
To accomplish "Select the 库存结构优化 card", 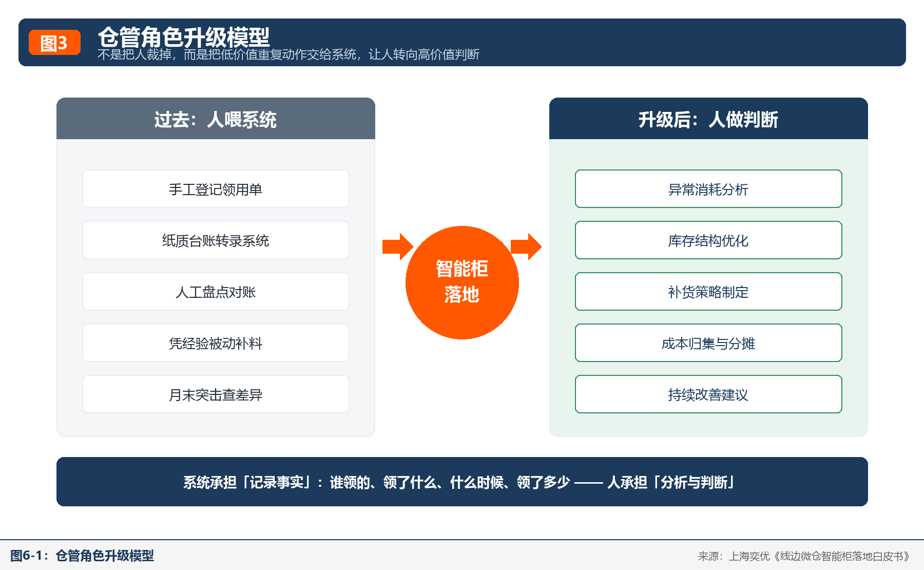I will click(x=708, y=240).
